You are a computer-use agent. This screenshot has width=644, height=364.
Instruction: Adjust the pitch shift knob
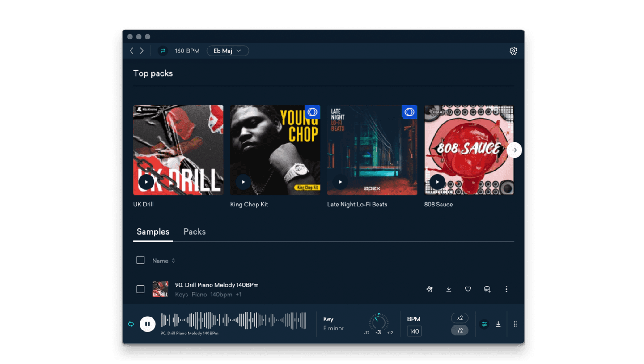[x=379, y=321]
